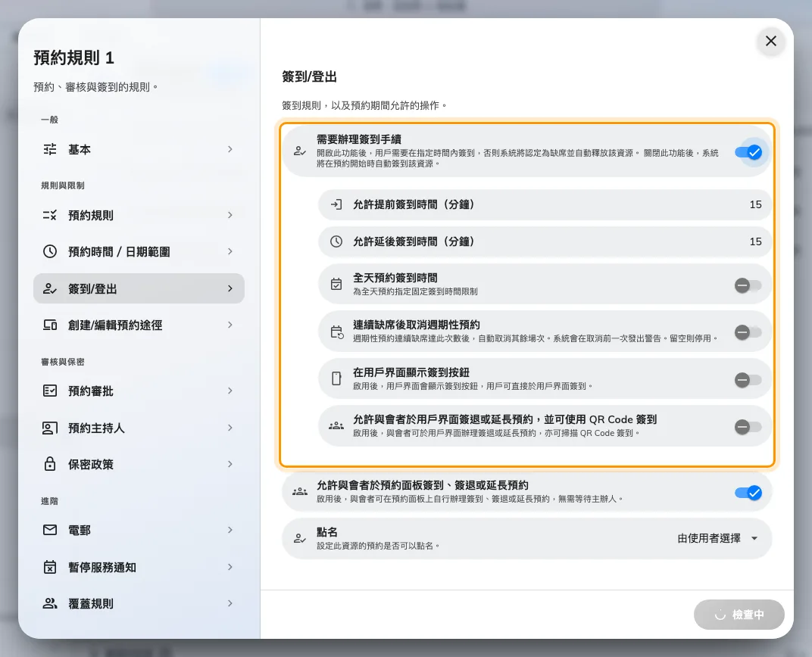The image size is (812, 657).
Task: Click the recurring calendar icon for 連續缺席後取消週期性預約
Action: tap(337, 332)
